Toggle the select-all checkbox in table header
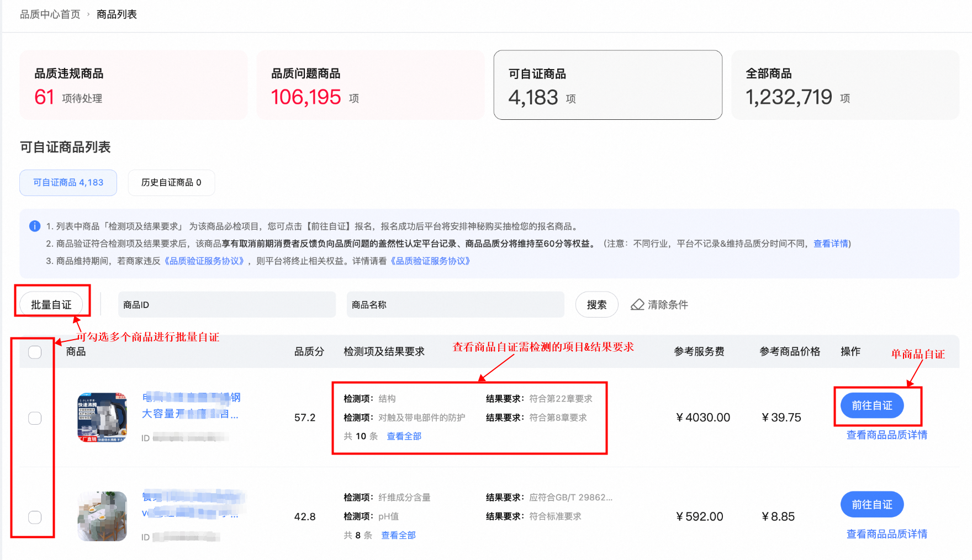972x560 pixels. [x=35, y=352]
